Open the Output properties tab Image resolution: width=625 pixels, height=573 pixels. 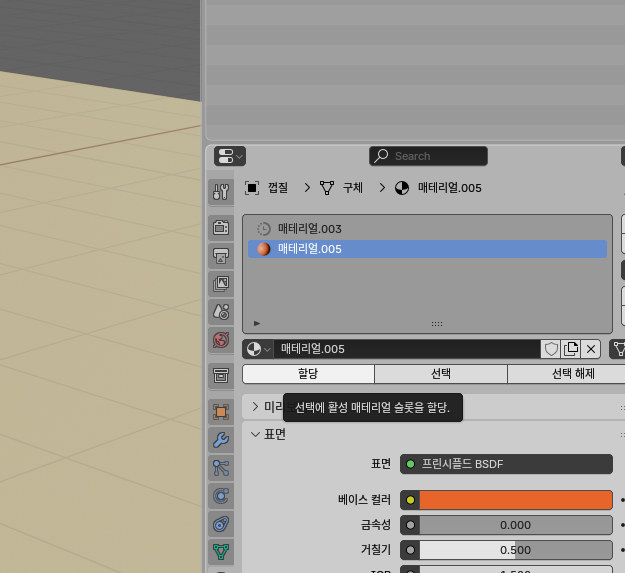pos(221,255)
